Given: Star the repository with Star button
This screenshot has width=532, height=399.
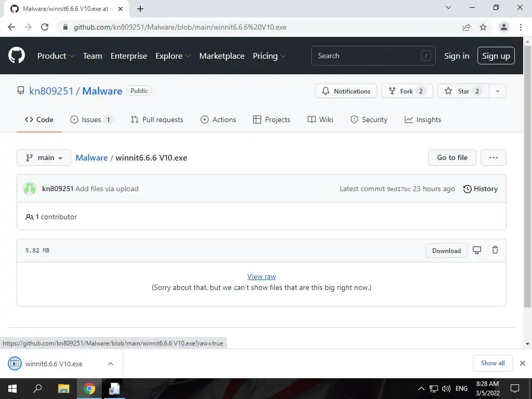Looking at the screenshot, I should [x=463, y=91].
